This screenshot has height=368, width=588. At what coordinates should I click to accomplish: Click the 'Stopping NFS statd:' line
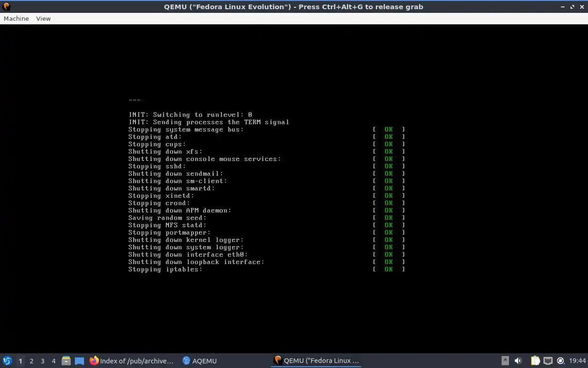pyautogui.click(x=167, y=225)
